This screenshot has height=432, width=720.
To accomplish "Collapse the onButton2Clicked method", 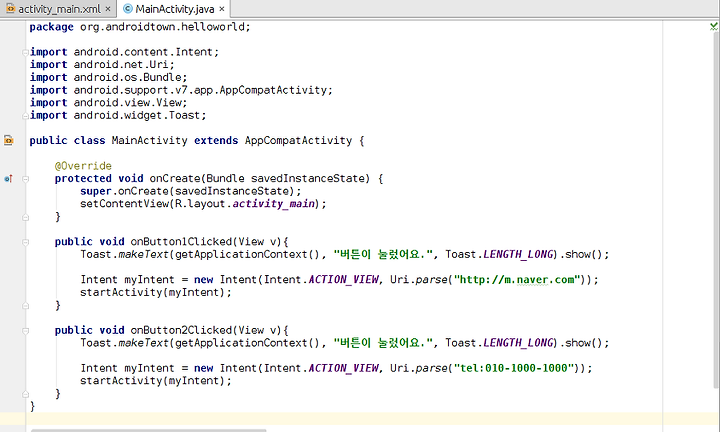I will click(x=25, y=331).
